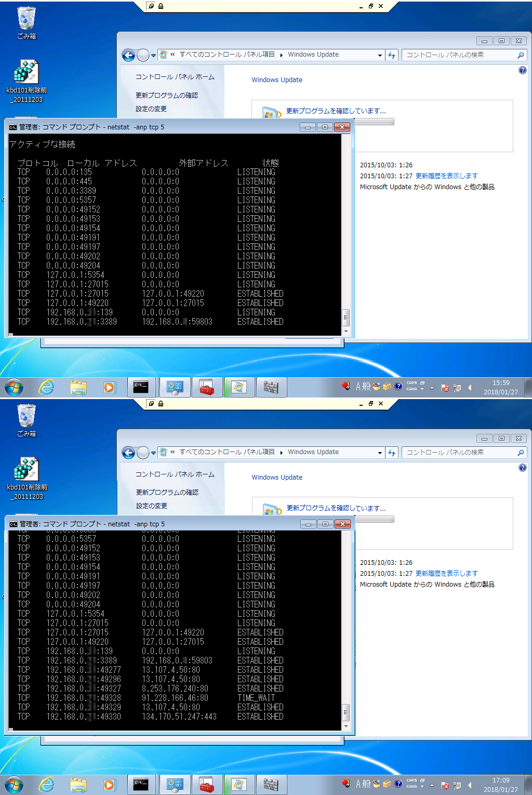Open the recent pages dropdown beside Back at 17:09
The image size is (532, 795).
coord(153,453)
